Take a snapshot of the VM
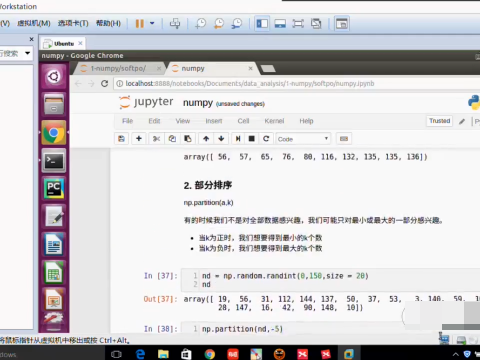Screen dimensions: 480x360 (x=201, y=24)
